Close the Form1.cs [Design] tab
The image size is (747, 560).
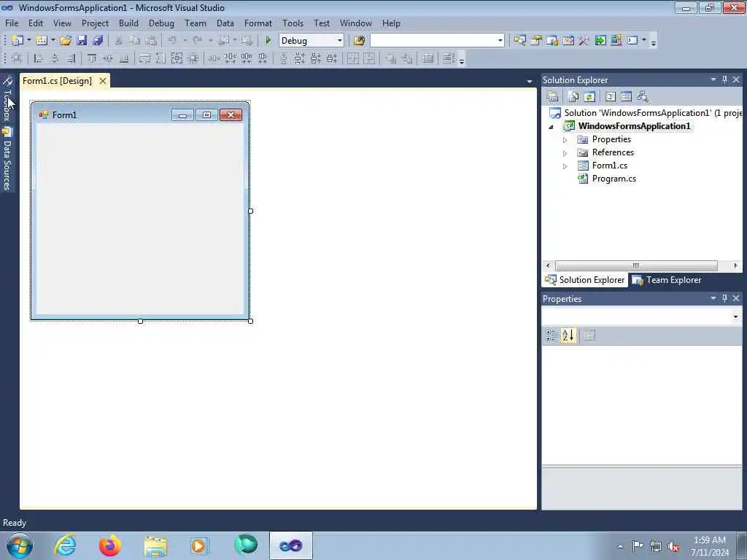point(102,81)
